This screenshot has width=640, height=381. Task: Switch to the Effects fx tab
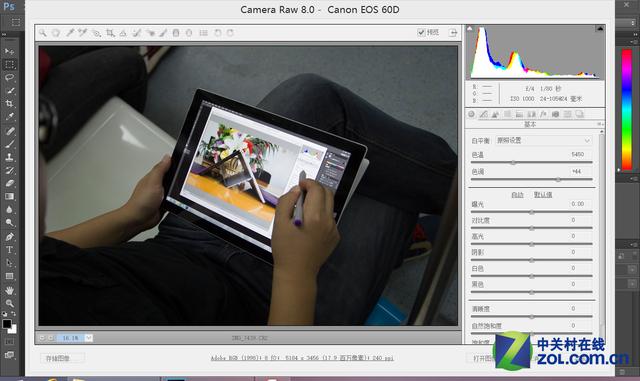(543, 114)
